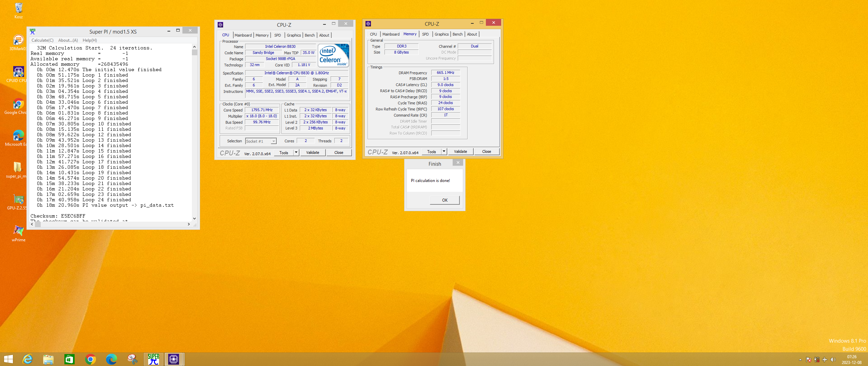Viewport: 868px width, 366px height.
Task: Click the airplane mode network tray icon
Action: point(825,360)
